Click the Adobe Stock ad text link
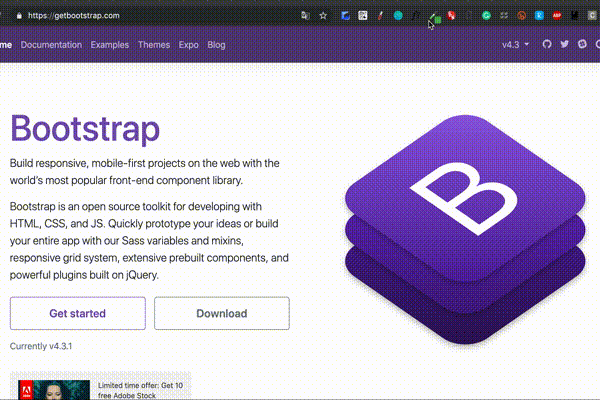 [140, 390]
